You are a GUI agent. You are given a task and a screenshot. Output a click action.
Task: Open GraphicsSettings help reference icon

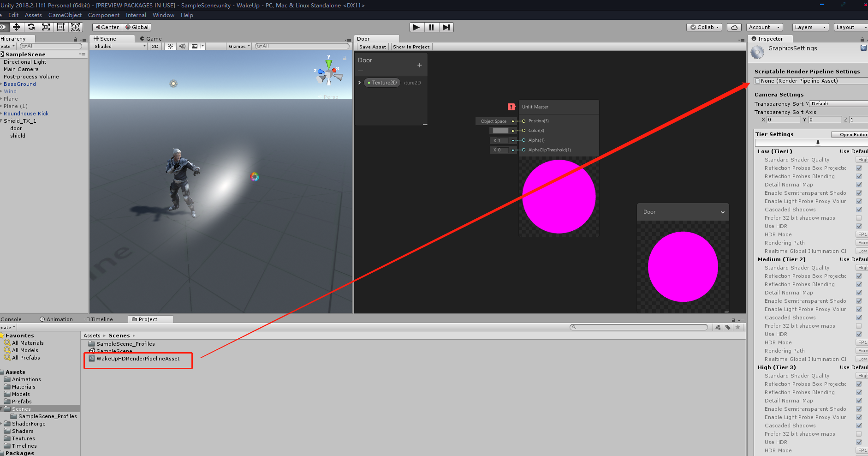(x=863, y=48)
